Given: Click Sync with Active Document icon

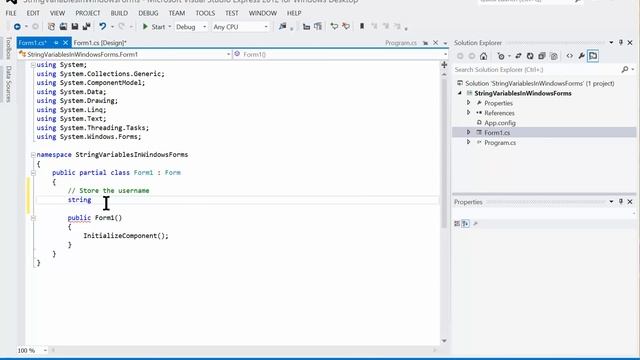Looking at the screenshot, I should tap(518, 56).
